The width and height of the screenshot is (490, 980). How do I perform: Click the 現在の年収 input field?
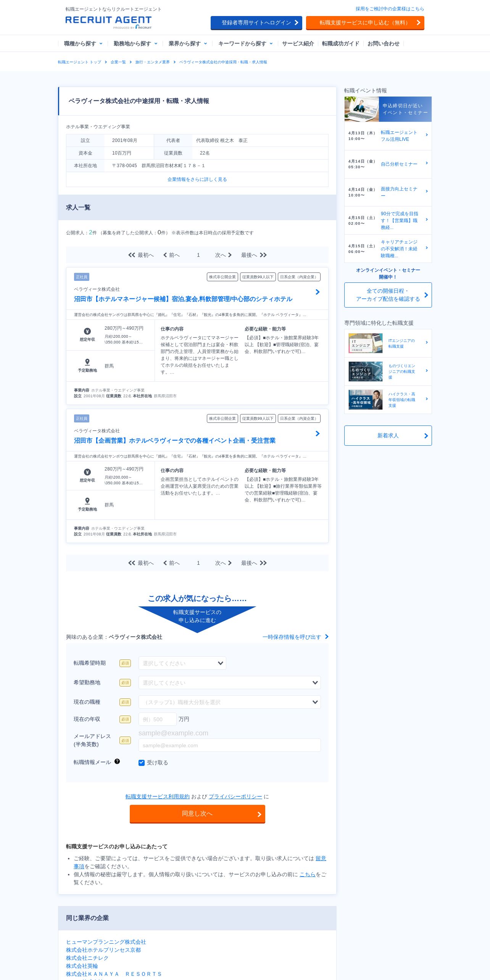(x=158, y=719)
